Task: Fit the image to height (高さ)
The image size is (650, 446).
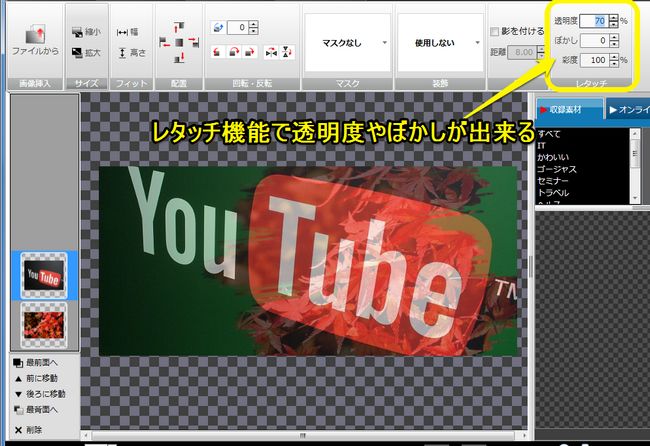Action: 132,53
